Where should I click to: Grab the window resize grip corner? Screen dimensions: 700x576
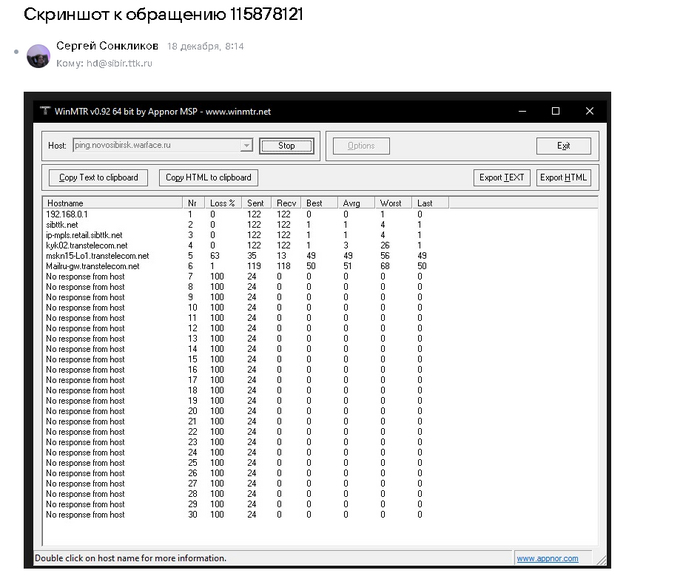[x=601, y=560]
